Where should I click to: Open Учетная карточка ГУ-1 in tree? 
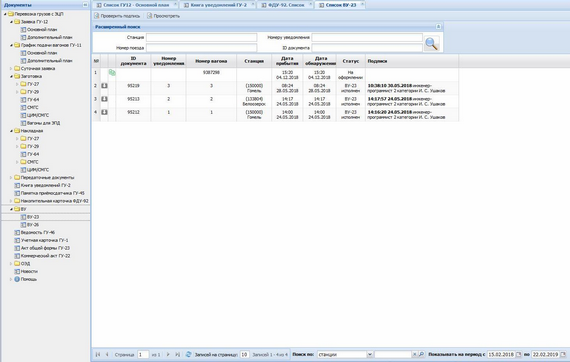[44, 240]
